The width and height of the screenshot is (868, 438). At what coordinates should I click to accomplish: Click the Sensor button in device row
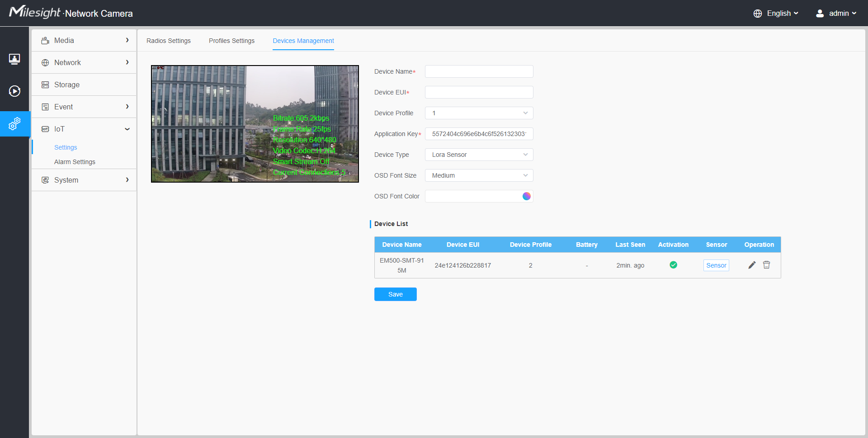[x=716, y=265]
